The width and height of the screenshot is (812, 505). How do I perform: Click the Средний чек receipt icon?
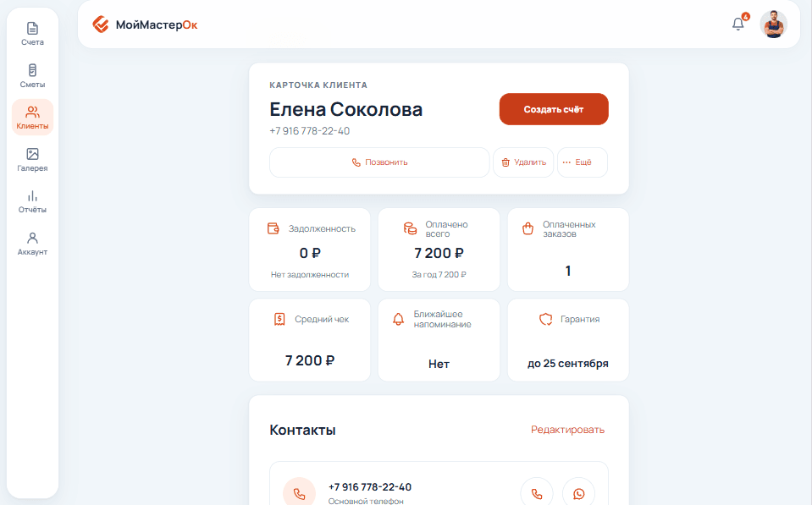[x=279, y=319]
